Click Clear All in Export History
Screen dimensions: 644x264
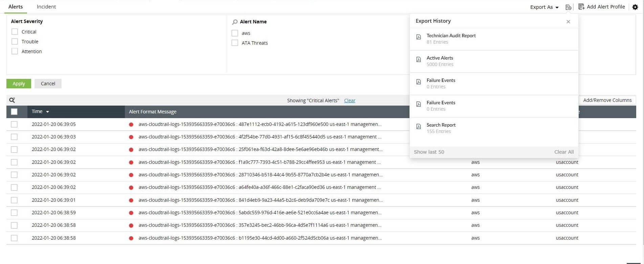pos(564,152)
